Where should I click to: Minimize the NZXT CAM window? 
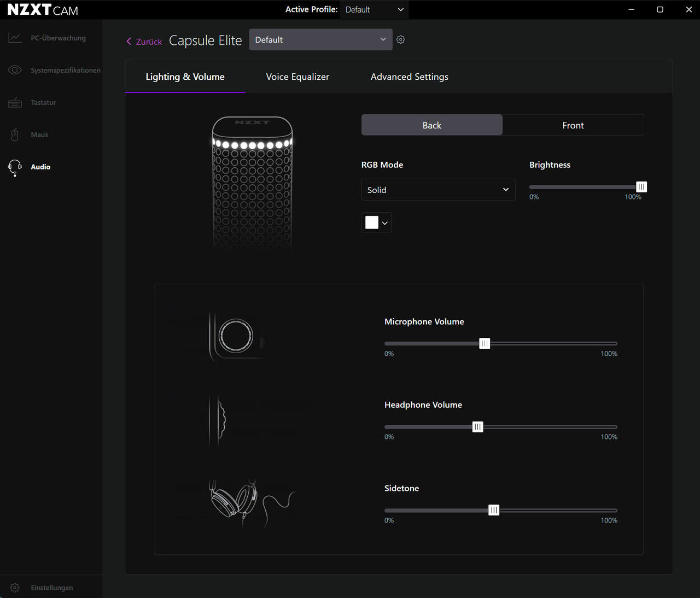[x=632, y=10]
